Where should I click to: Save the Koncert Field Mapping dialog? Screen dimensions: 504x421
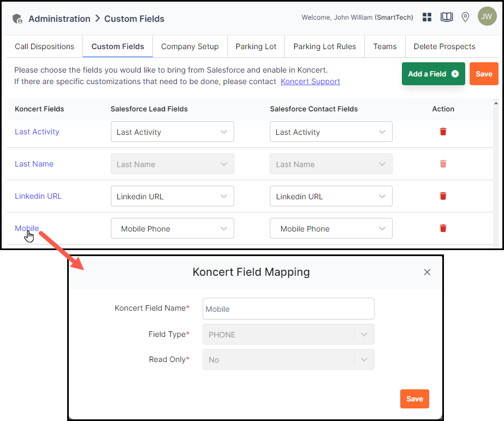tap(414, 399)
